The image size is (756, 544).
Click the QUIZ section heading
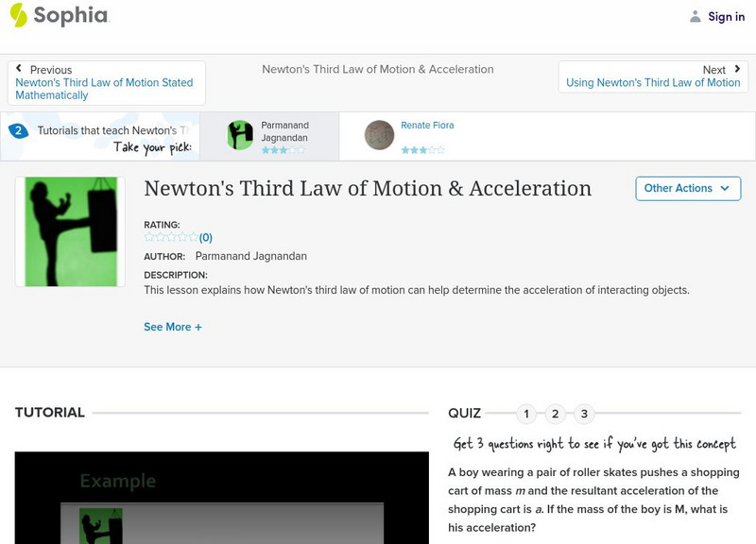tap(464, 413)
